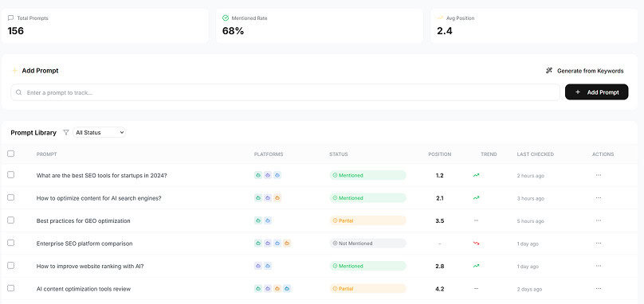Click the purple platform icon in the startups SEO tools row
This screenshot has width=644, height=304.
click(x=268, y=175)
